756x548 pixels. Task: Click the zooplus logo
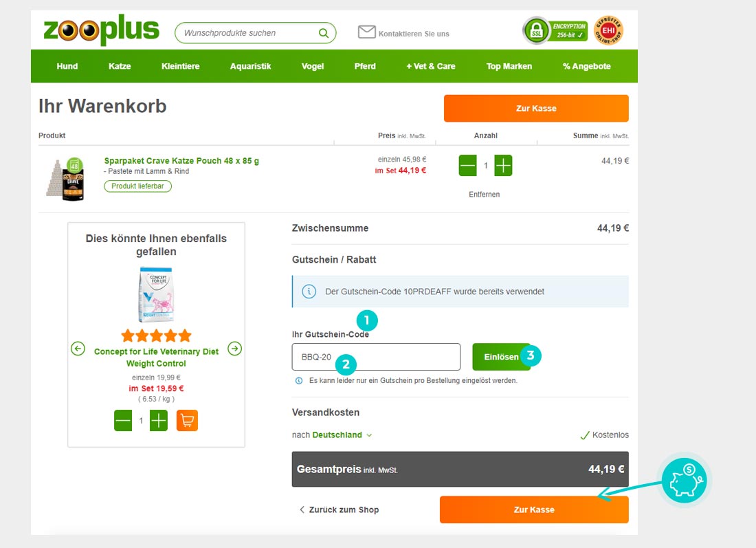pos(101,30)
